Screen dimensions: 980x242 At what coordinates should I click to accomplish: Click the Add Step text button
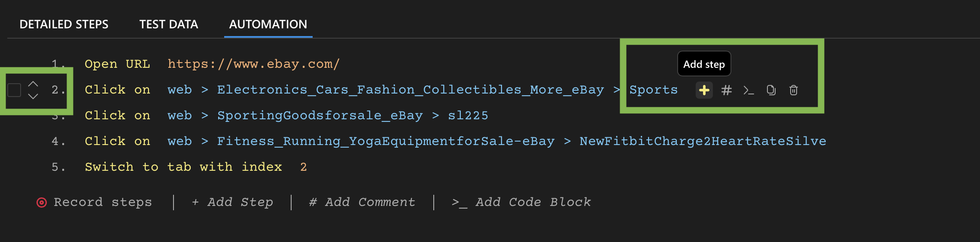(x=232, y=202)
